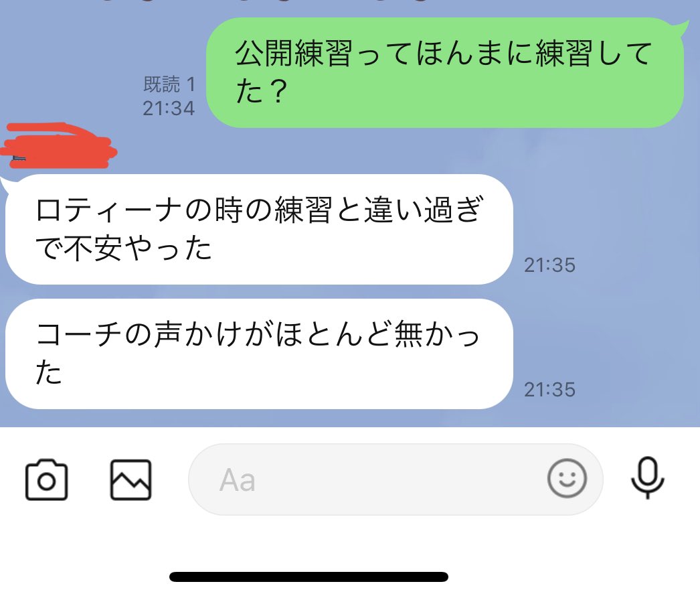Open the red-scribbled sender name profile
Viewport: 700px width, 598px height.
click(58, 146)
